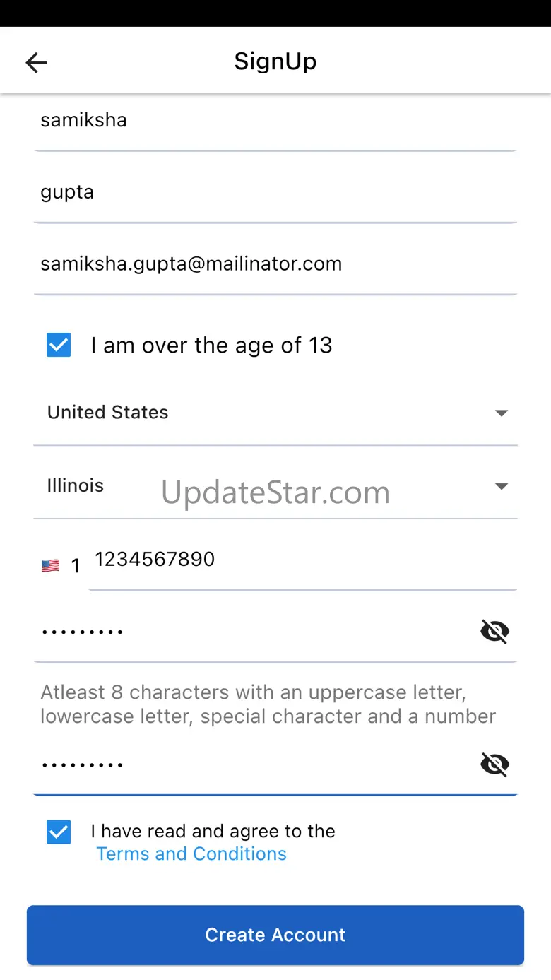Go back using the arrow icon

[36, 63]
